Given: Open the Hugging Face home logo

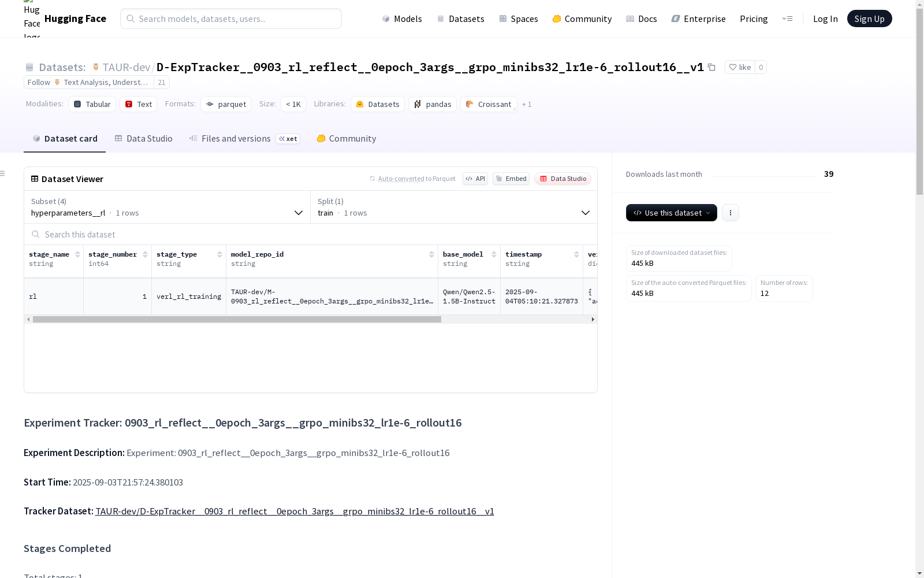Looking at the screenshot, I should pos(65,18).
